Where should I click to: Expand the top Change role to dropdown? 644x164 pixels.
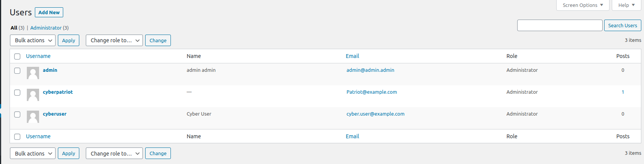[x=114, y=40]
